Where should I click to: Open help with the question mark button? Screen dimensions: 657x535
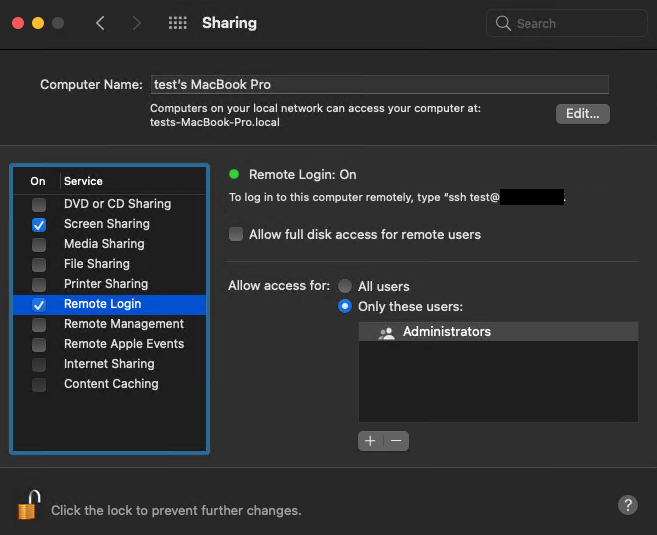628,505
